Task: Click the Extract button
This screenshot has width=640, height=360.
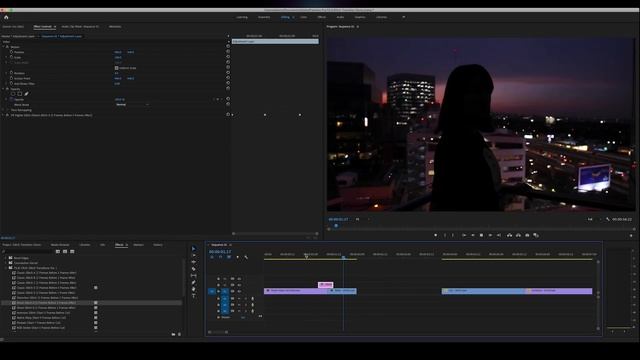Action: point(518,235)
